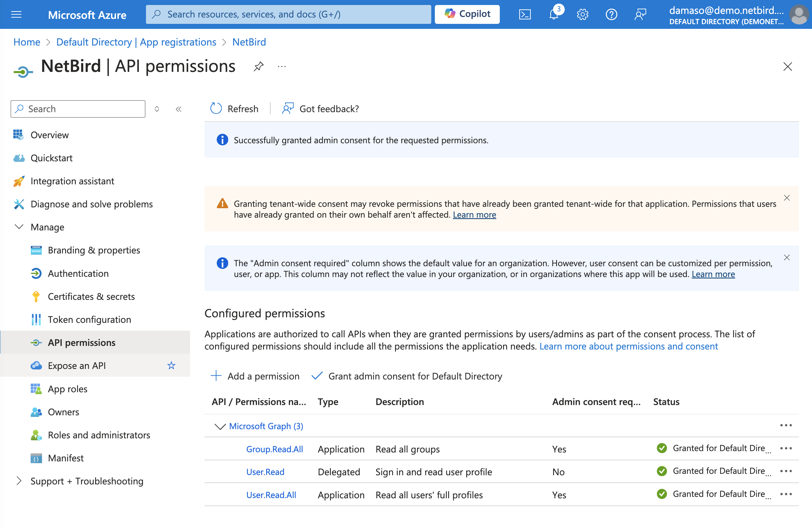
Task: Switch to Token configuration
Action: [x=89, y=320]
